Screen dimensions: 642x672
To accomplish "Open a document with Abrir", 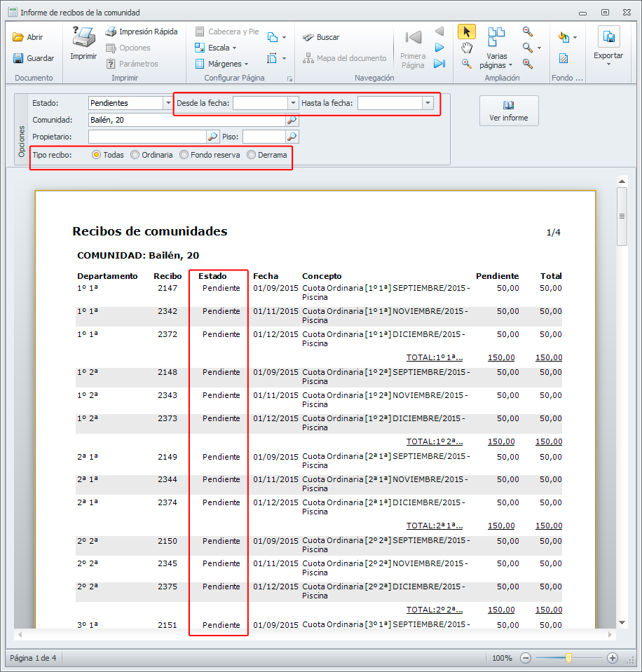I will point(28,37).
